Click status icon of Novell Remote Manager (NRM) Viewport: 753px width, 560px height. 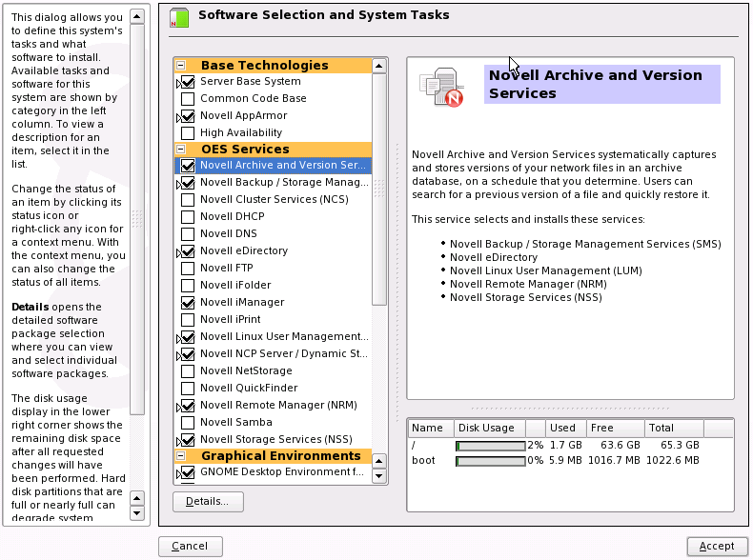(188, 406)
